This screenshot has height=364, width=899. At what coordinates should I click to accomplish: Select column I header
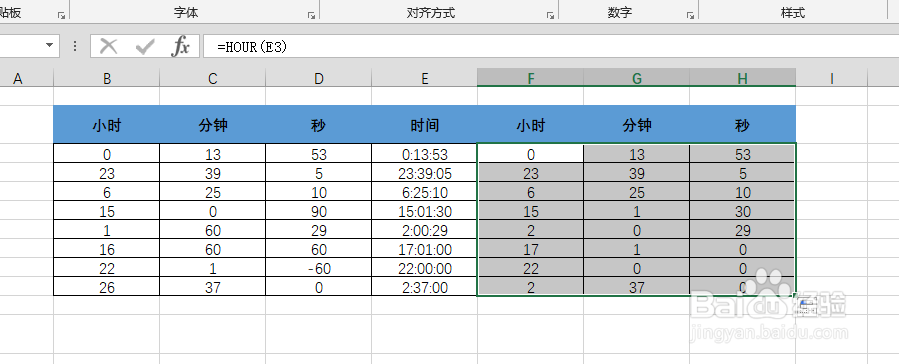click(x=831, y=79)
